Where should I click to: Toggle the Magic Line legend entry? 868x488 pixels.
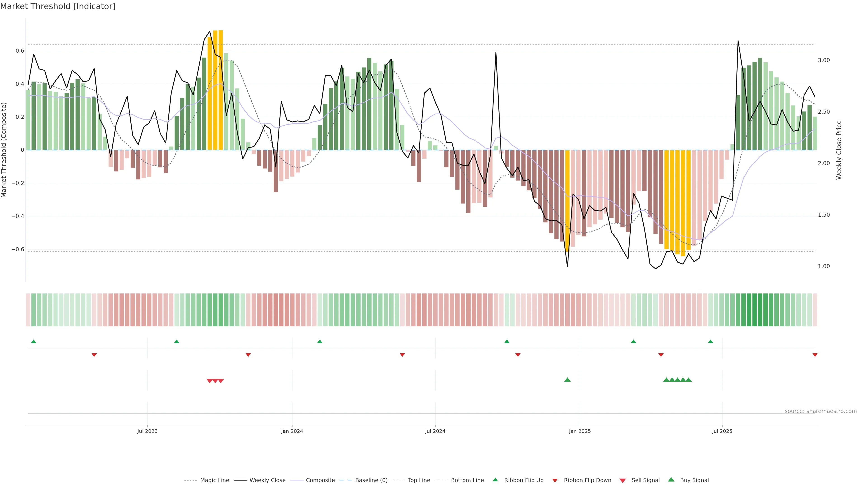point(214,480)
